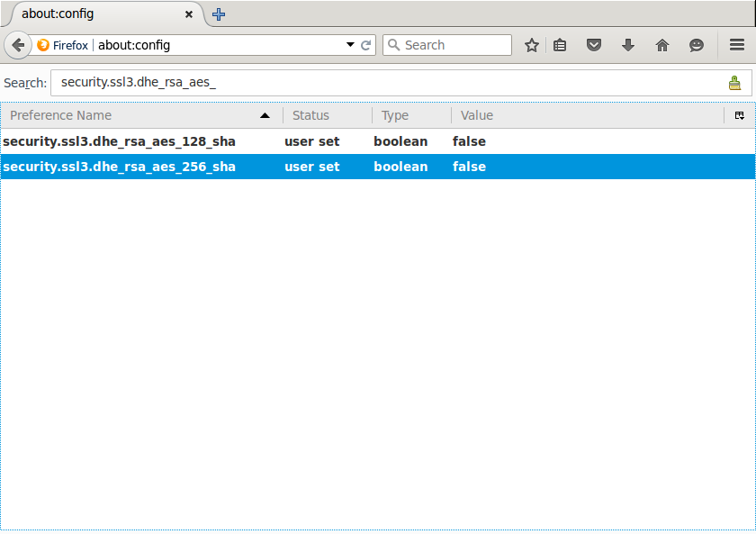756x534 pixels.
Task: Bookmark this page with the star icon
Action: coord(531,44)
